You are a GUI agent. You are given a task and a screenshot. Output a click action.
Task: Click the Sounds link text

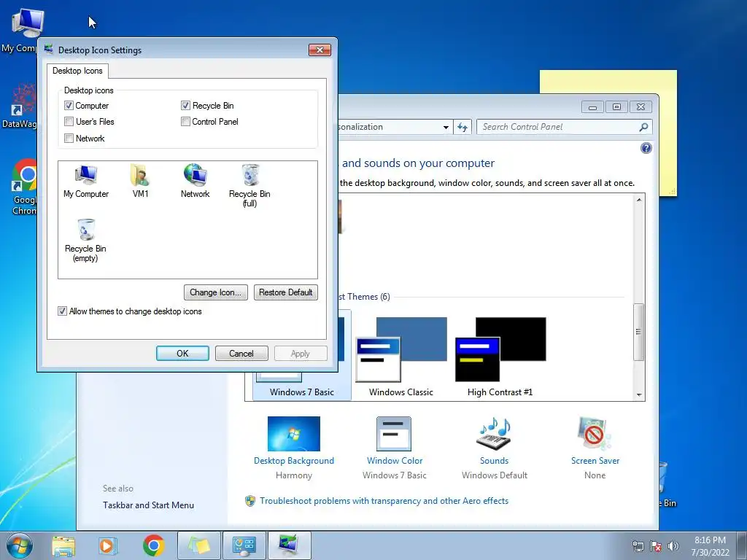pyautogui.click(x=494, y=461)
